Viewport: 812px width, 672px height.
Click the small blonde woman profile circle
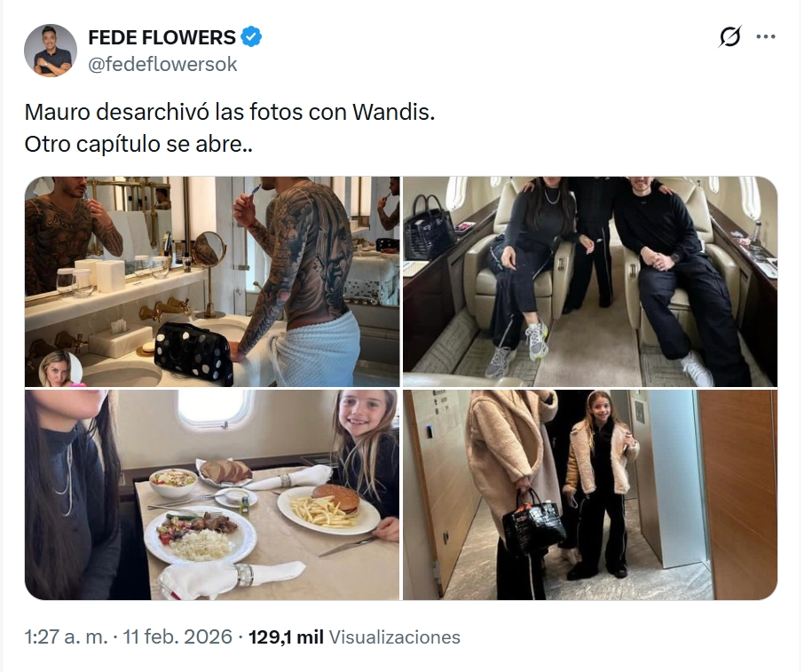tap(60, 369)
